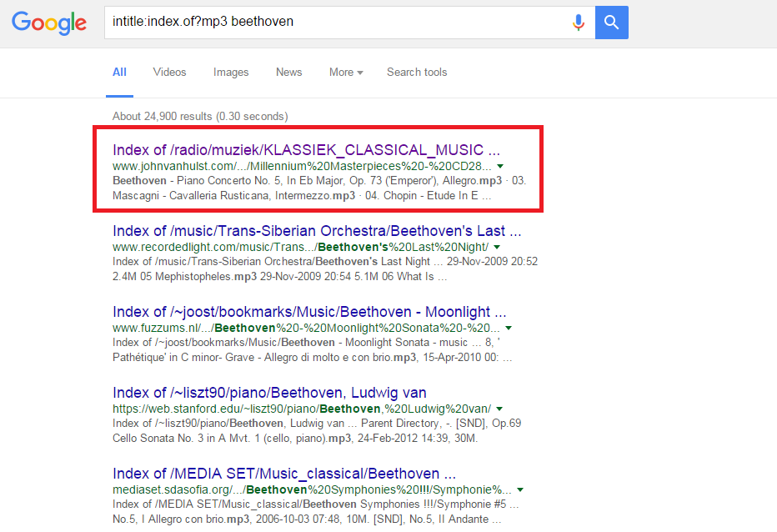Expand the mediaset.sdasofia.org URL dropdown arrow
This screenshot has height=532, width=777.
(x=520, y=489)
